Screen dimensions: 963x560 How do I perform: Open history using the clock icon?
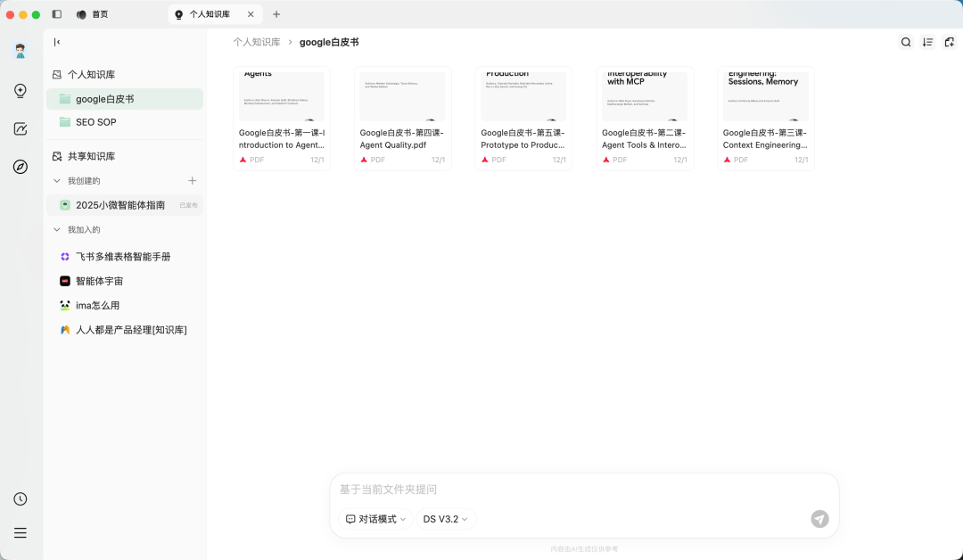coord(21,499)
